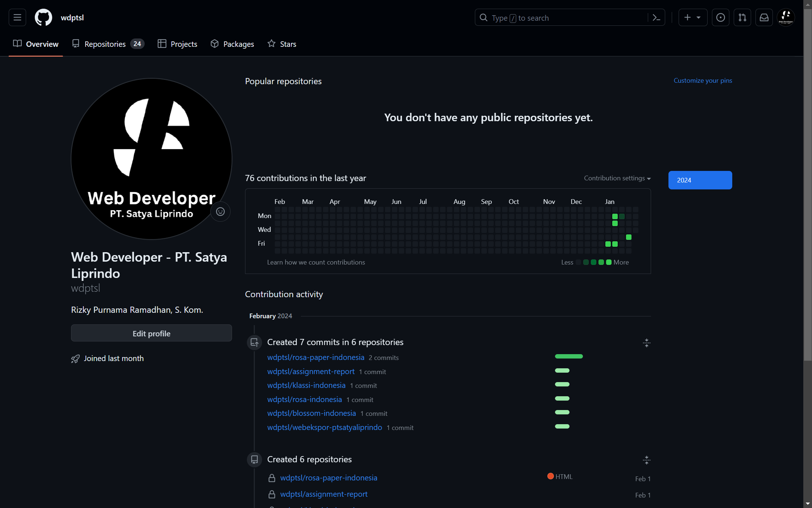Open the hamburger navigation menu
This screenshot has height=508, width=812.
17,17
